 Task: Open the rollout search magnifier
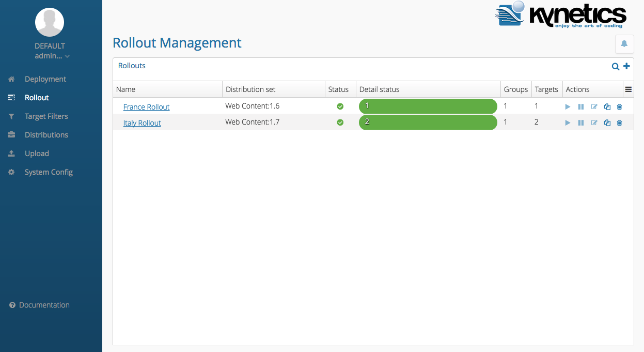click(x=616, y=66)
